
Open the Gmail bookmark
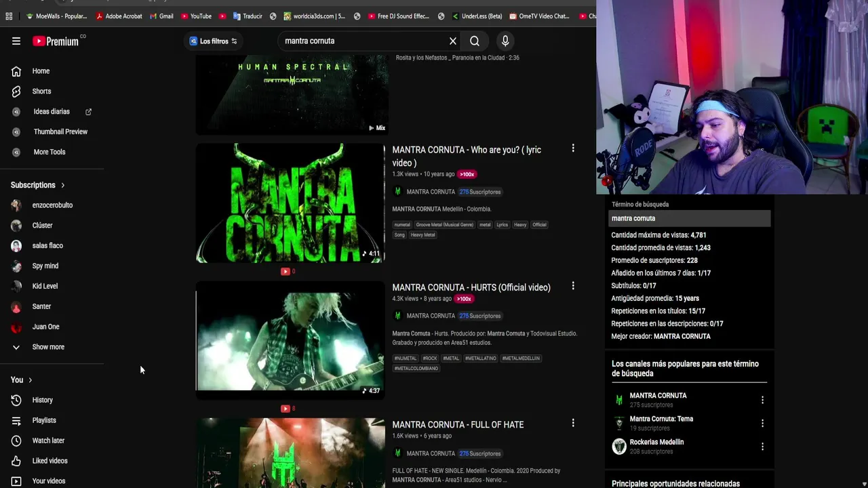161,16
